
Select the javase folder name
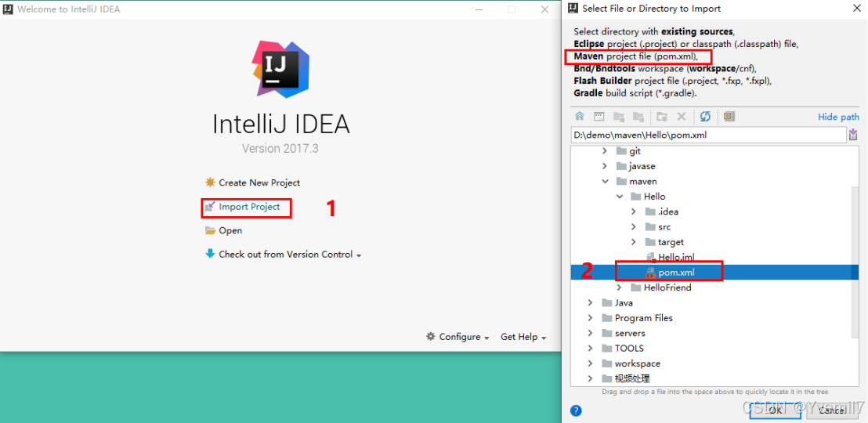642,166
